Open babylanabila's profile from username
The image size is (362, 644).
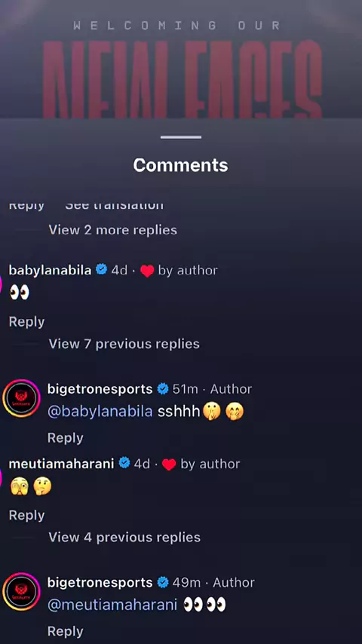(50, 270)
